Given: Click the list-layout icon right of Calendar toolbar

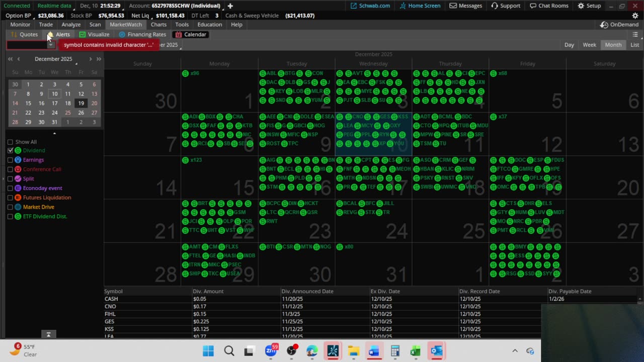Looking at the screenshot, I should coord(635,35).
